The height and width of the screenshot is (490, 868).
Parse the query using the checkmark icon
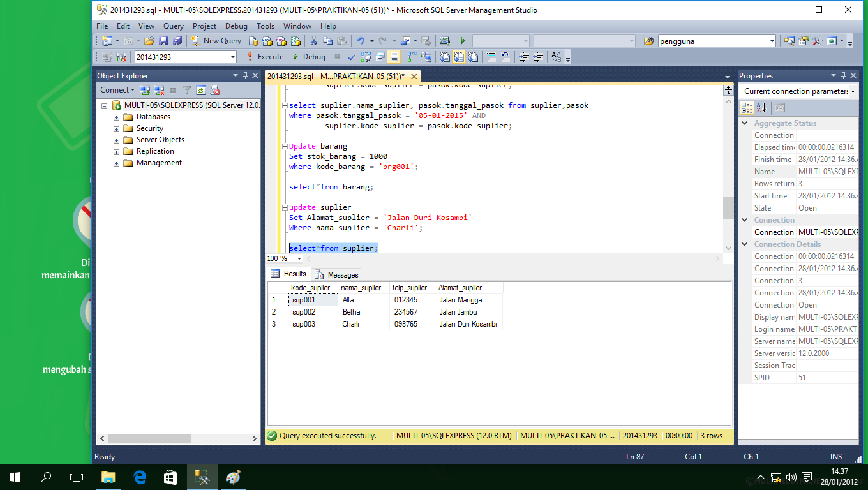(351, 57)
